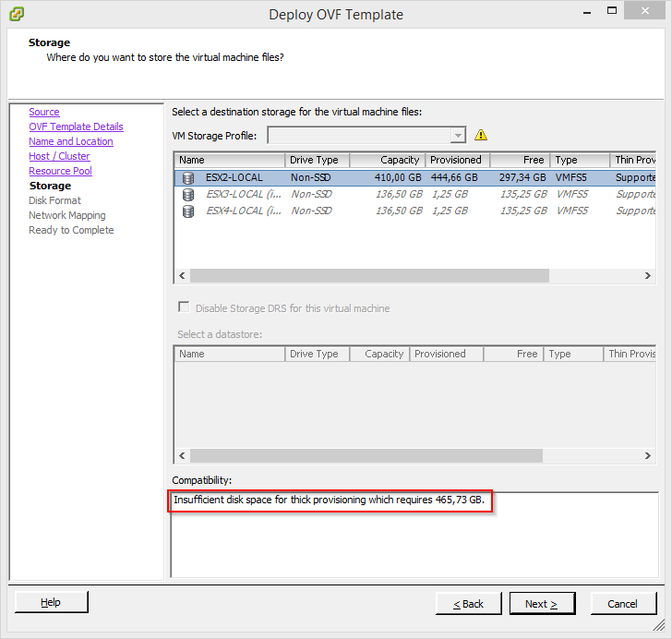
Task: Sort datastores by Drive Type column
Action: (x=317, y=160)
